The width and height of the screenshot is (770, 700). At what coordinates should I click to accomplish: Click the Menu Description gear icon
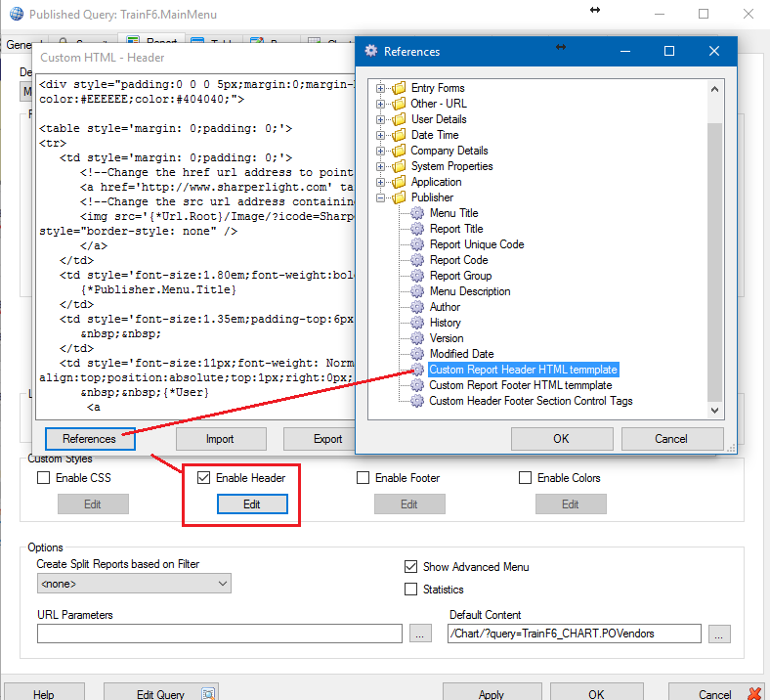pyautogui.click(x=417, y=291)
